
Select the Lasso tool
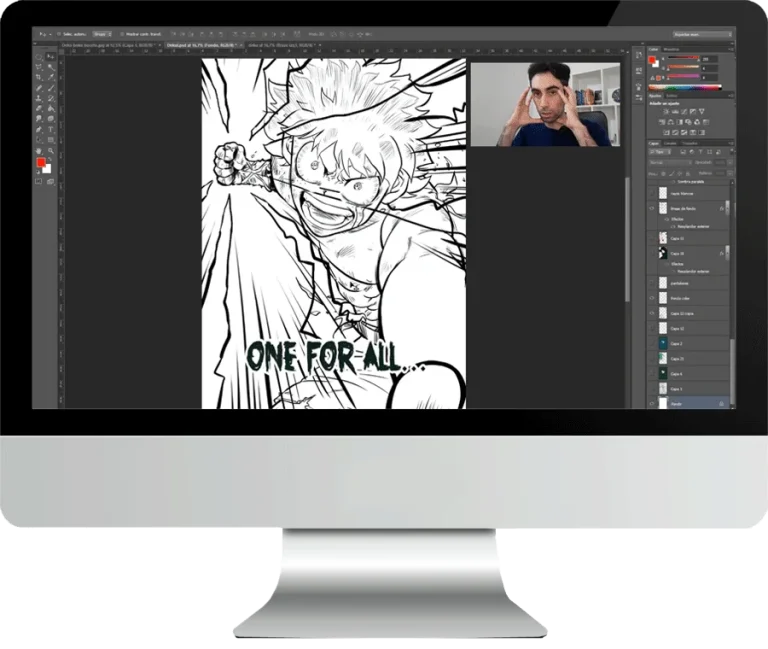click(38, 66)
